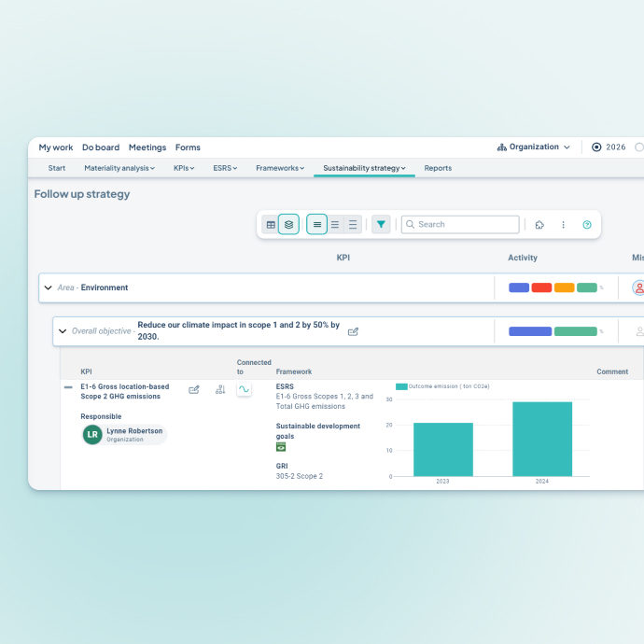Image resolution: width=644 pixels, height=644 pixels.
Task: Click the puzzle piece extension icon
Action: 539,225
